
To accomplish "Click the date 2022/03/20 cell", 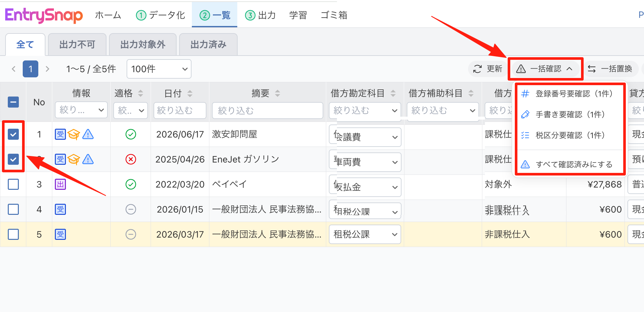I will [x=180, y=184].
